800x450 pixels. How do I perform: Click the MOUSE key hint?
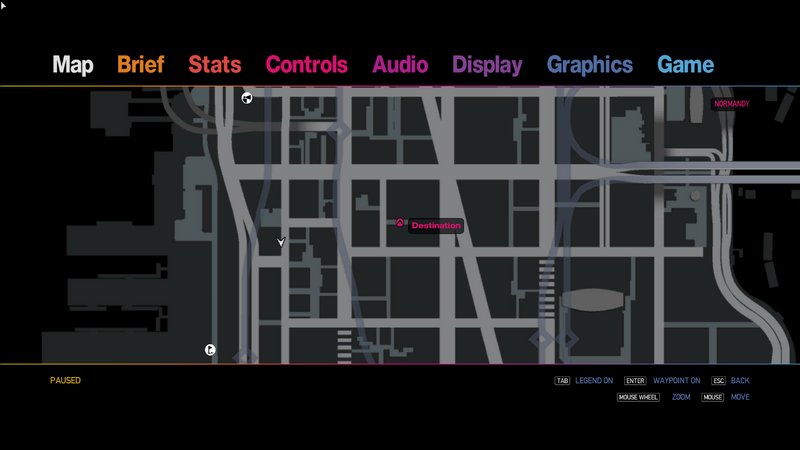click(x=713, y=397)
